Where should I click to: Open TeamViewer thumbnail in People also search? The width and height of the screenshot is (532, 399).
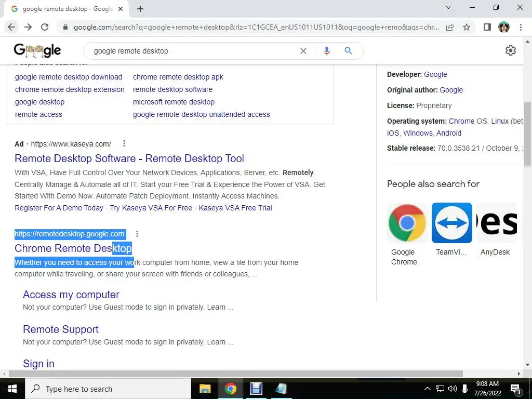click(452, 223)
